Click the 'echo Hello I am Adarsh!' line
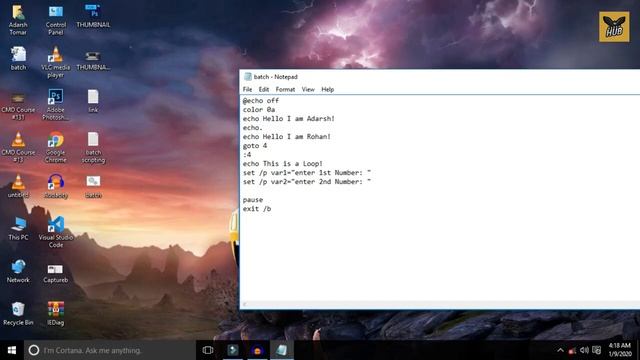 pyautogui.click(x=289, y=118)
